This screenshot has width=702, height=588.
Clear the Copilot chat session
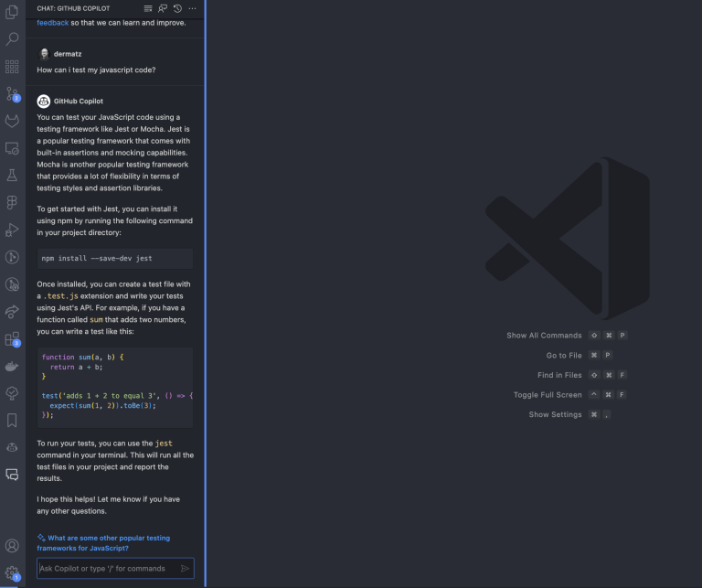point(149,8)
